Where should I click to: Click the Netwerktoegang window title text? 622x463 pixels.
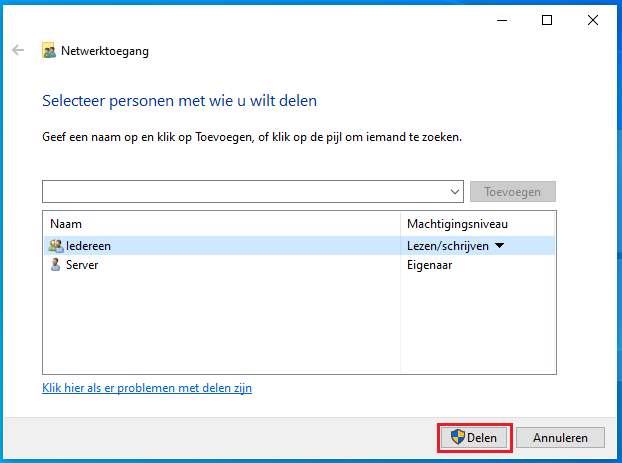[x=105, y=51]
